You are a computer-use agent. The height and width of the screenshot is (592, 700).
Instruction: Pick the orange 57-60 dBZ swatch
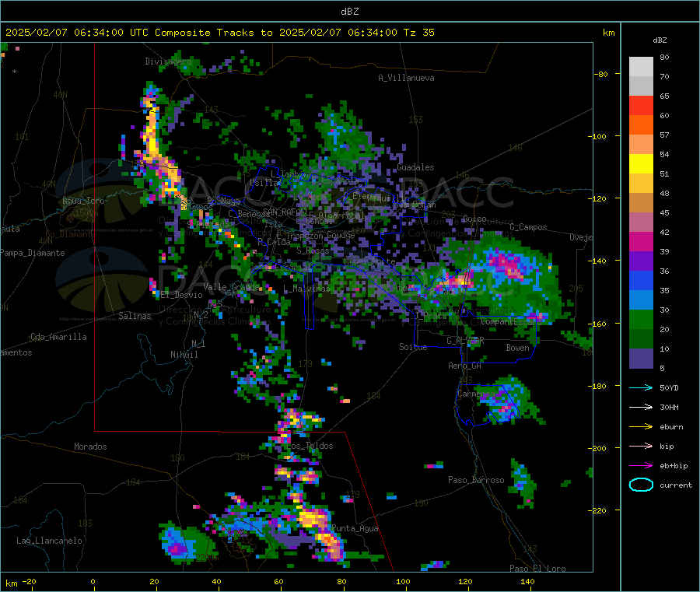point(641,125)
